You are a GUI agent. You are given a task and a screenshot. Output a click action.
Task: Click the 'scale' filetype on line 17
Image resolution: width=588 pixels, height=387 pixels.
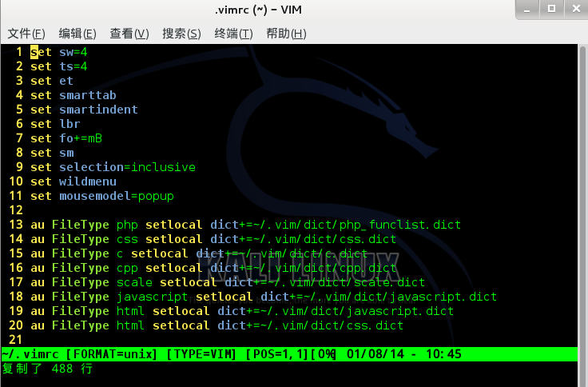click(134, 282)
